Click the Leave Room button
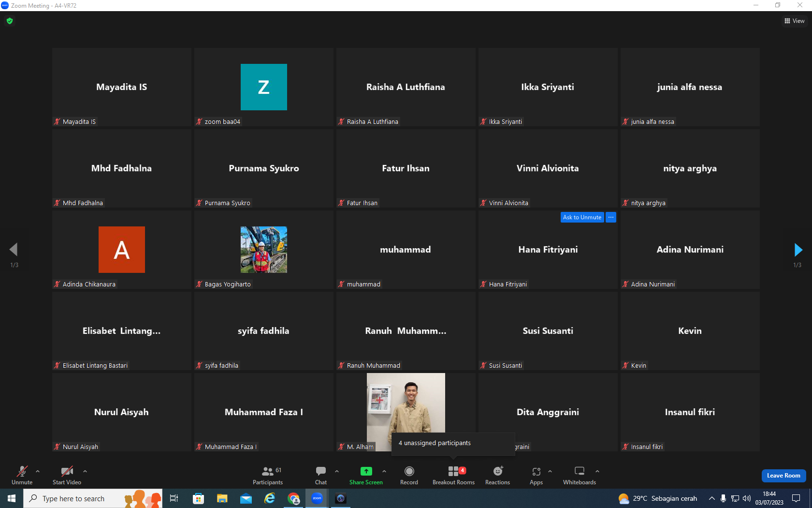Viewport: 812px width, 508px height. [783, 476]
